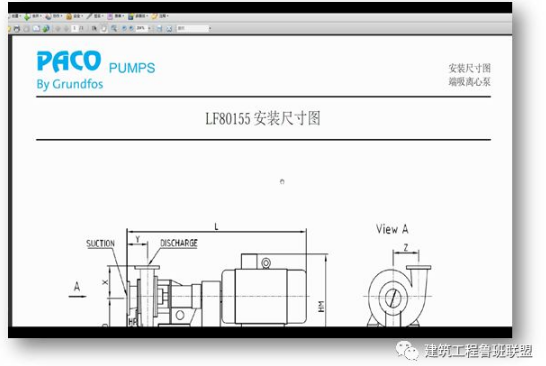Click the "By Grundfos" text
Image resolution: width=546 pixels, height=366 pixels.
click(70, 84)
